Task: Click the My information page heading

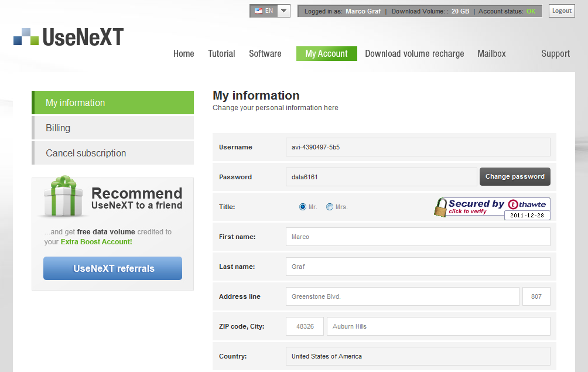Action: [256, 95]
